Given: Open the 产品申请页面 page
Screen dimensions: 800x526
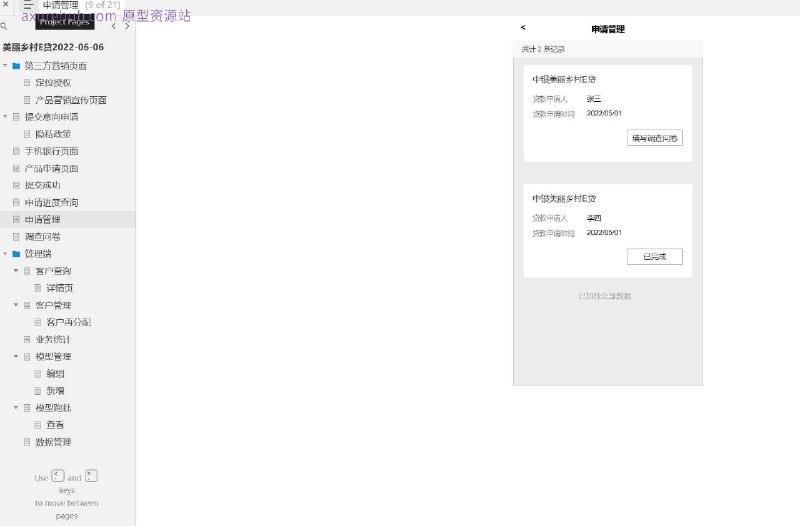Looking at the screenshot, I should (52, 168).
